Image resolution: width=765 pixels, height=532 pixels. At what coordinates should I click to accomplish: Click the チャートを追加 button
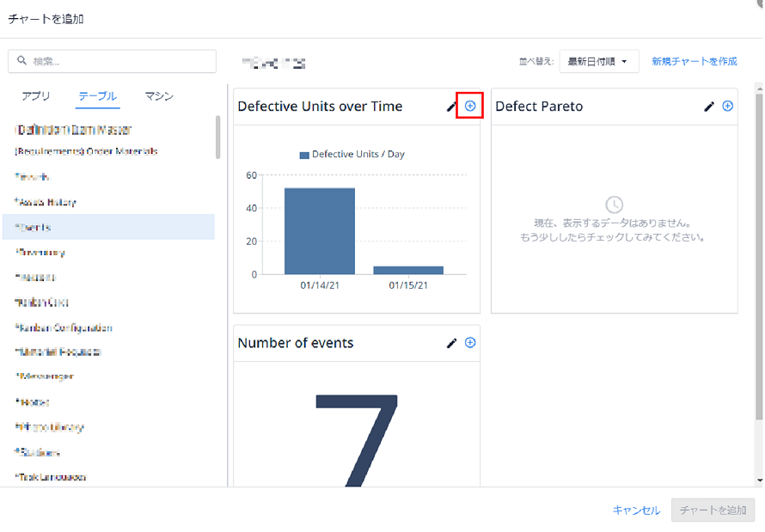tap(713, 510)
